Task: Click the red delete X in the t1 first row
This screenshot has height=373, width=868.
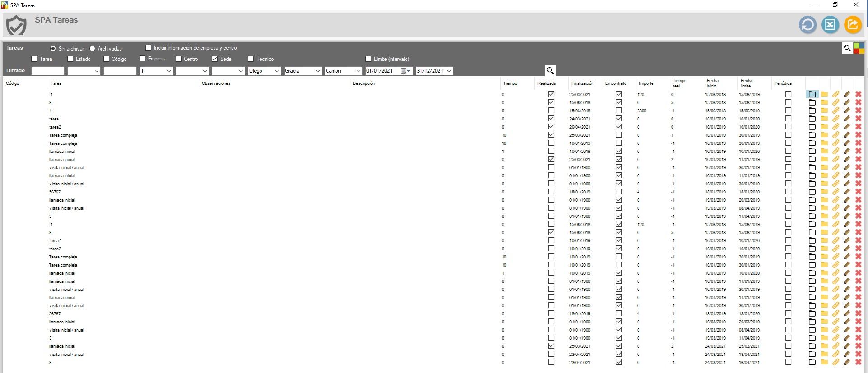Action: [x=859, y=94]
